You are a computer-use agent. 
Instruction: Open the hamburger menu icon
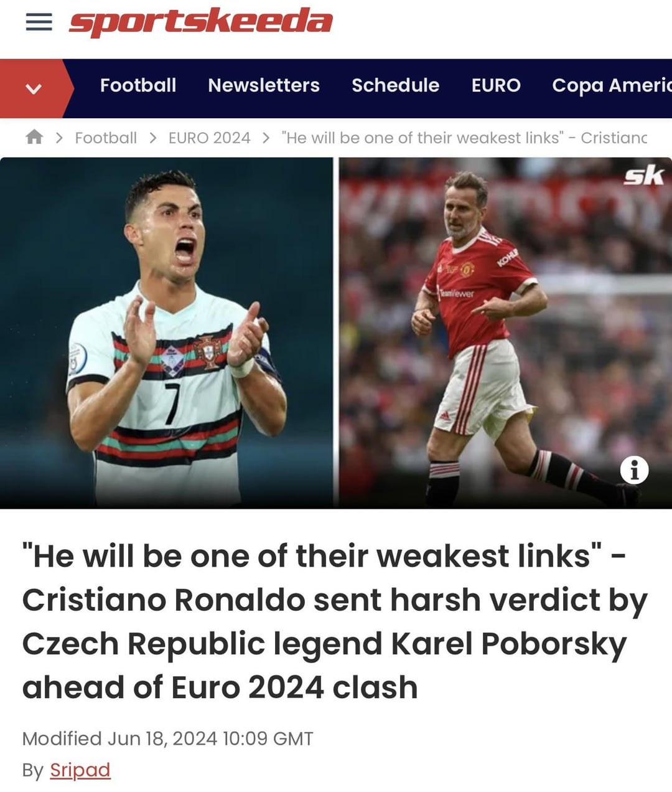39,22
